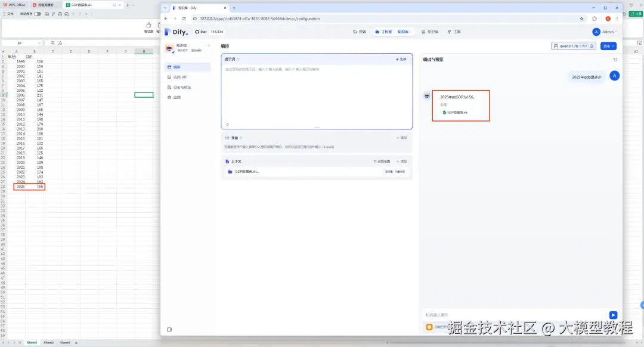Click 添加 in the 上下文 section

(402, 162)
